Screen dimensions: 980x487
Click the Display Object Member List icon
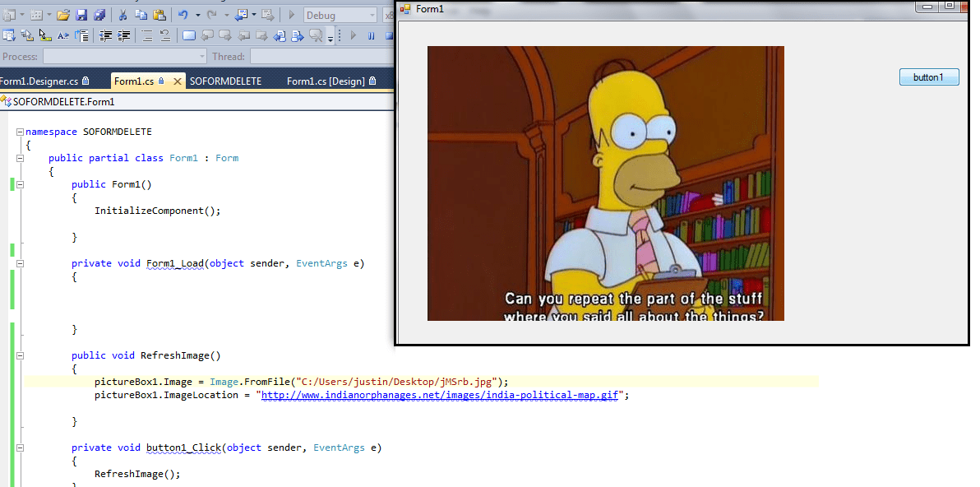pos(9,35)
